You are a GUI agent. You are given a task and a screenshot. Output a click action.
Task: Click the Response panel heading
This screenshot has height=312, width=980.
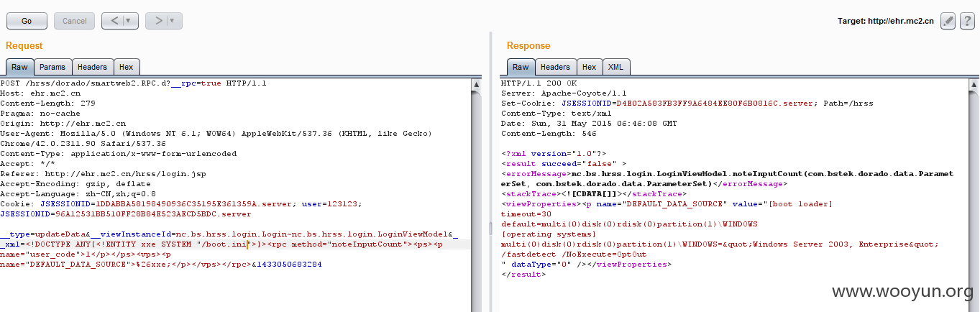click(528, 46)
